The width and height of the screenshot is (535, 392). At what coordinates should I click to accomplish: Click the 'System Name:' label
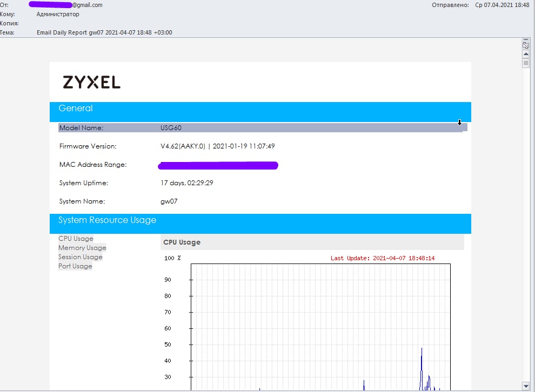pyautogui.click(x=82, y=201)
